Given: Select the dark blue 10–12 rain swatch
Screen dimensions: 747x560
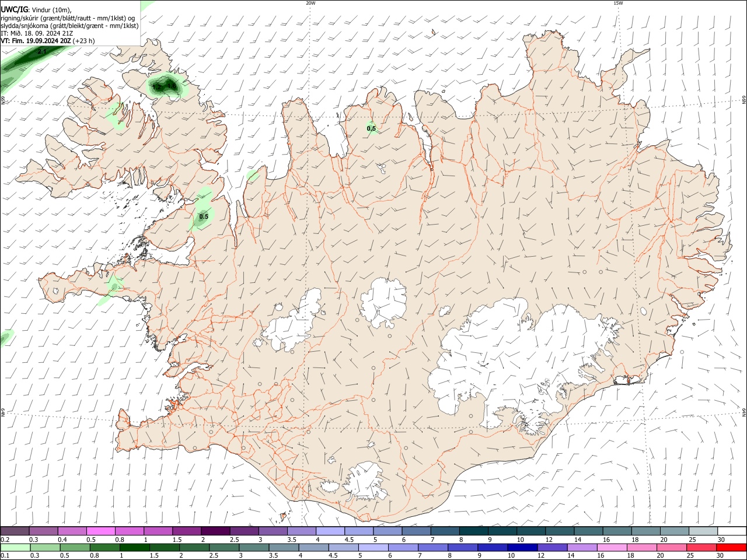Looking at the screenshot, I should coord(522,547).
